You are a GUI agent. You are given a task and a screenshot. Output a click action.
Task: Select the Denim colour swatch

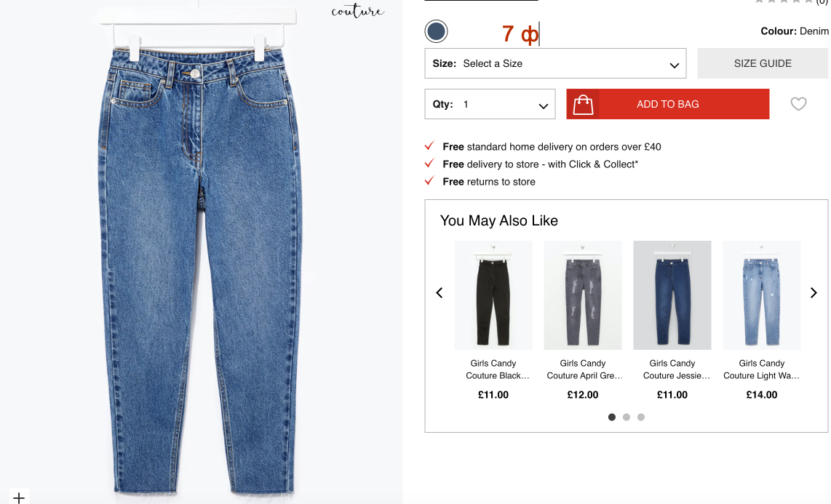point(436,31)
